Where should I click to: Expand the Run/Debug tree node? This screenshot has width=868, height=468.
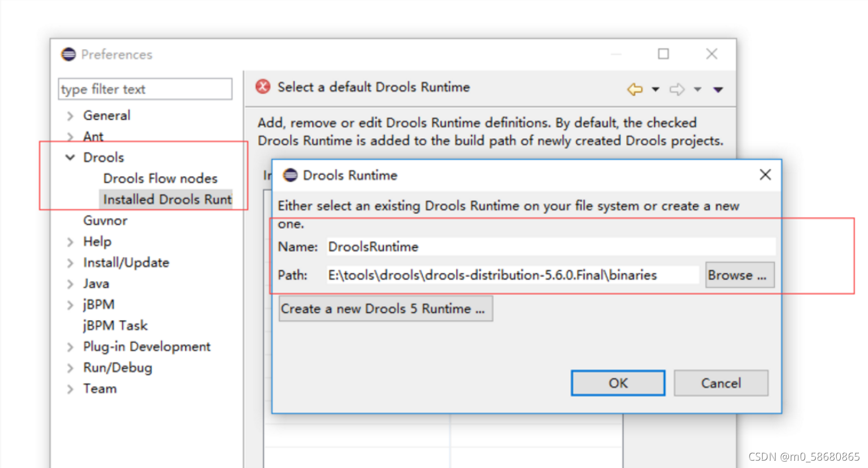click(x=70, y=368)
